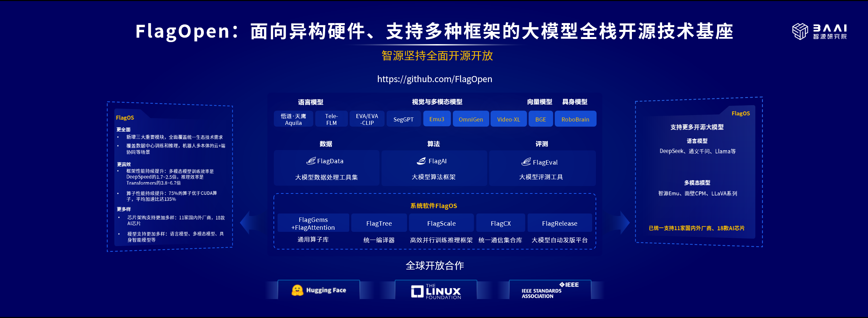Viewport: 868px width, 318px height.
Task: Switch to the 视觉与多模态模型 section
Action: point(438,101)
